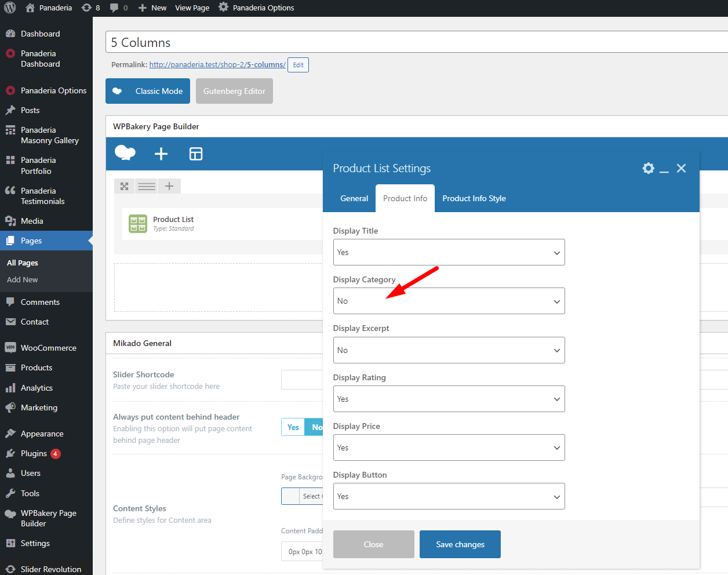Select Yes for content behind header

293,427
